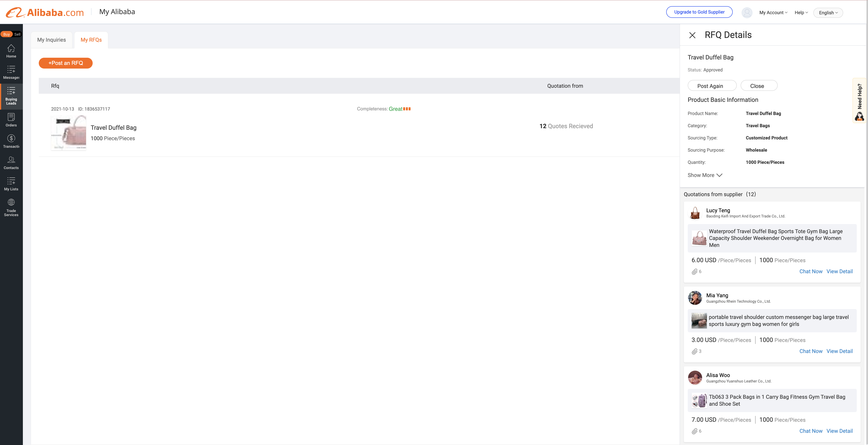The width and height of the screenshot is (868, 445).
Task: Switch to the My Inquiries tab
Action: [52, 40]
